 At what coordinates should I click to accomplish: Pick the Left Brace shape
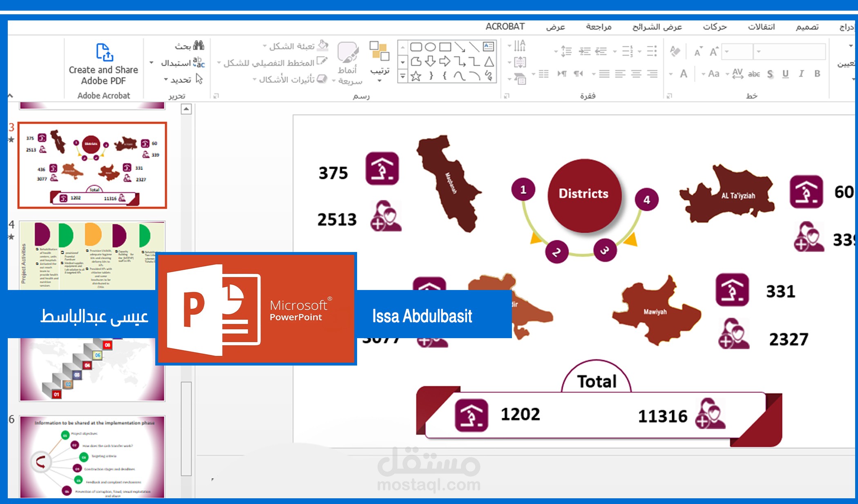click(445, 76)
